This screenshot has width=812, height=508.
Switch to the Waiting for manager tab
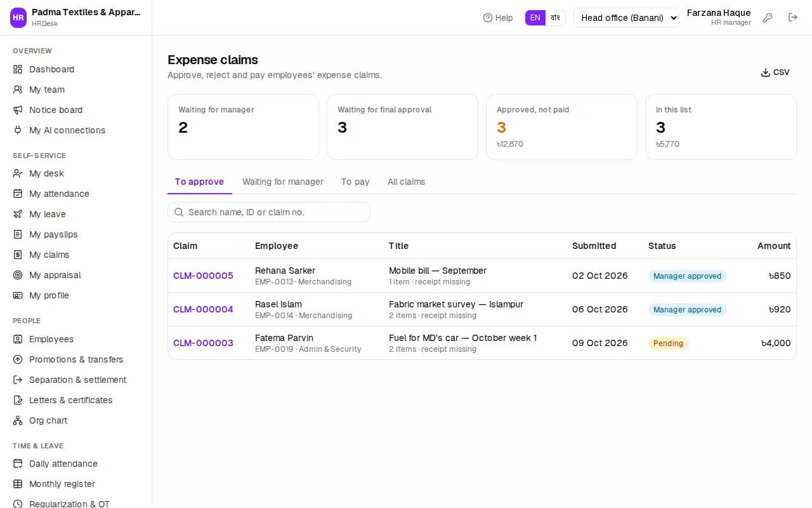(283, 182)
